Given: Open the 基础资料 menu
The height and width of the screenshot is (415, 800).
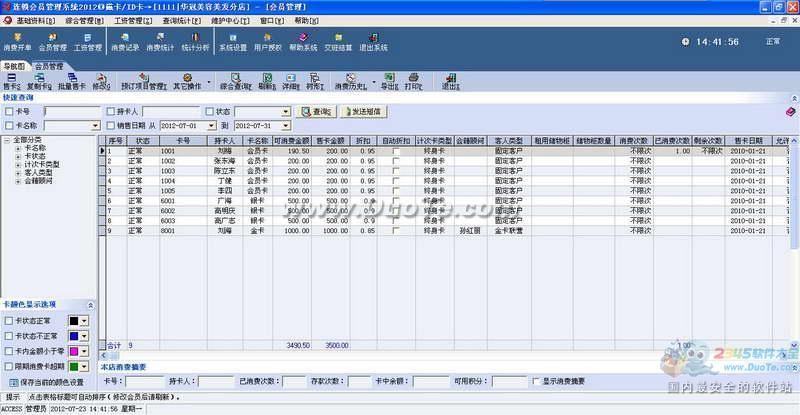Looking at the screenshot, I should pyautogui.click(x=36, y=21).
